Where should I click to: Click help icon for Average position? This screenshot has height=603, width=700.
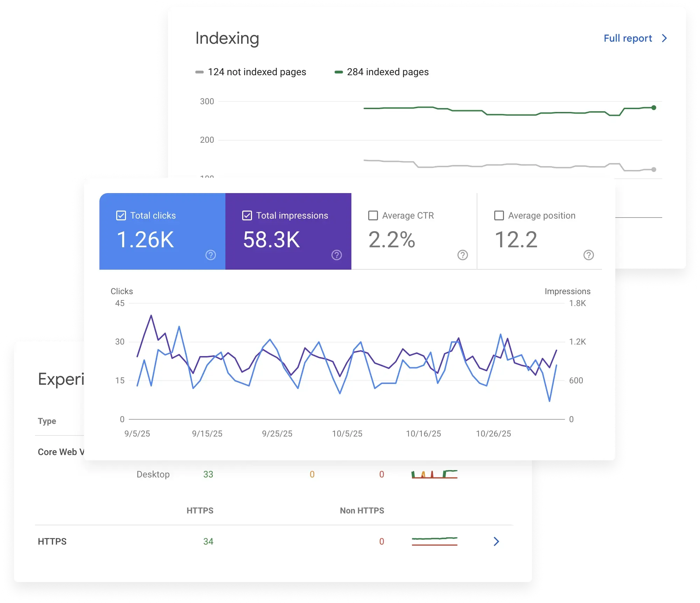588,255
